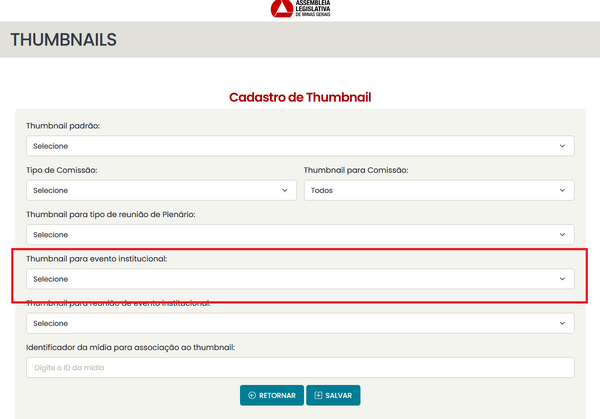Open the Thumbnail para Comissão dropdown showing Todos

[x=439, y=190]
